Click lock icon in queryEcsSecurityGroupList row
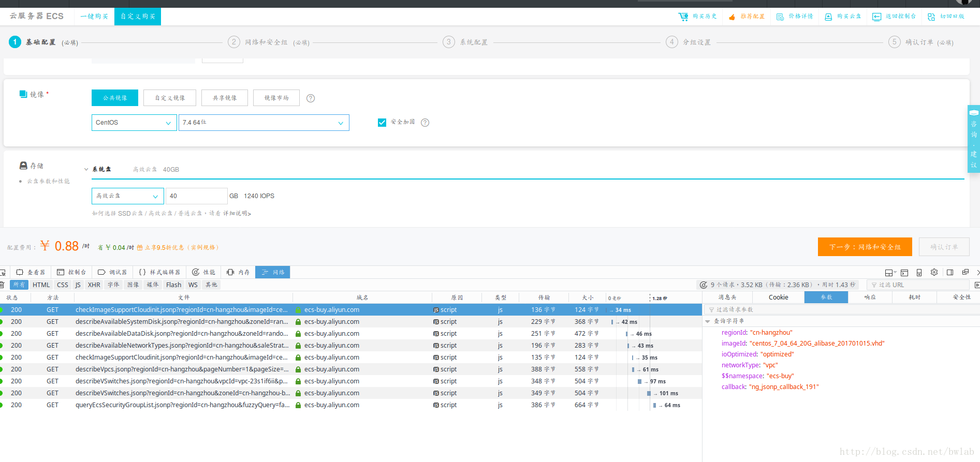Viewport: 980px width, 462px height. click(298, 405)
